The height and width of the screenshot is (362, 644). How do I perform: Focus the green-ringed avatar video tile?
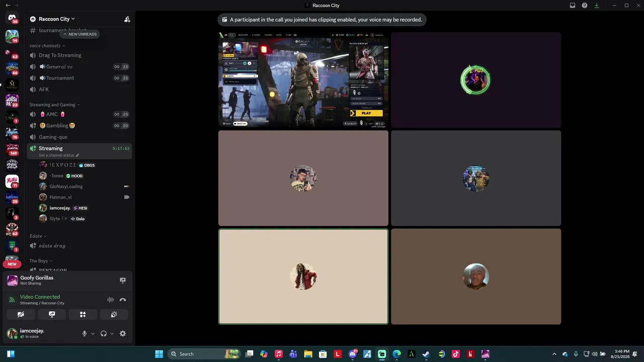pyautogui.click(x=476, y=80)
